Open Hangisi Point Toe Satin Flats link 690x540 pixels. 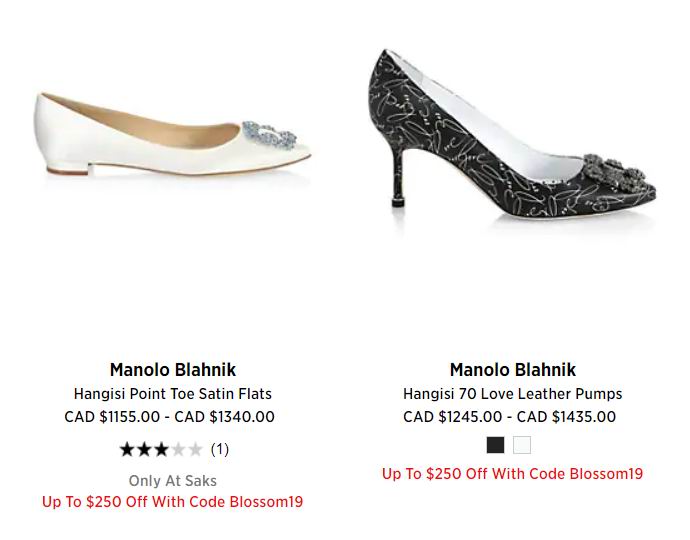point(172,393)
